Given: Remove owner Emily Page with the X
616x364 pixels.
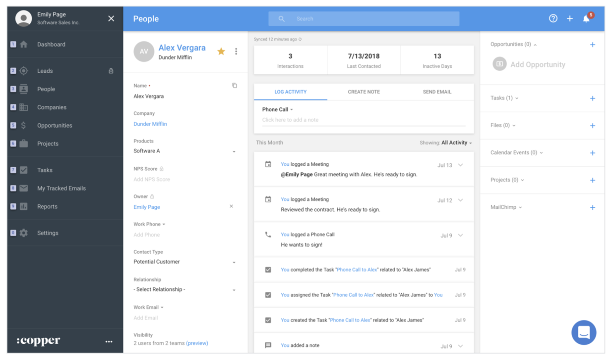Looking at the screenshot, I should 231,206.
